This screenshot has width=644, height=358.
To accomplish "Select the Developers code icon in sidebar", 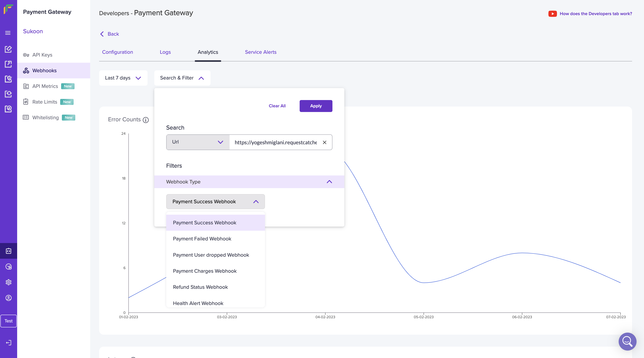I will (9, 251).
